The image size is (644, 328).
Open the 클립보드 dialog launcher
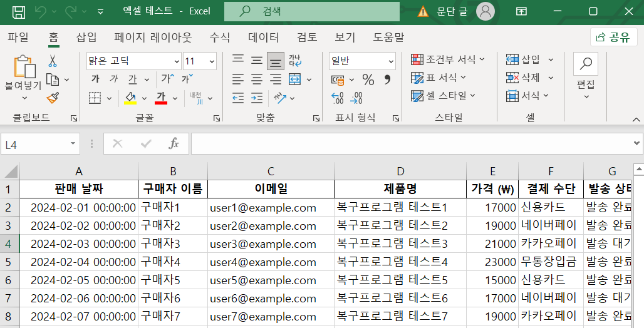(x=73, y=118)
